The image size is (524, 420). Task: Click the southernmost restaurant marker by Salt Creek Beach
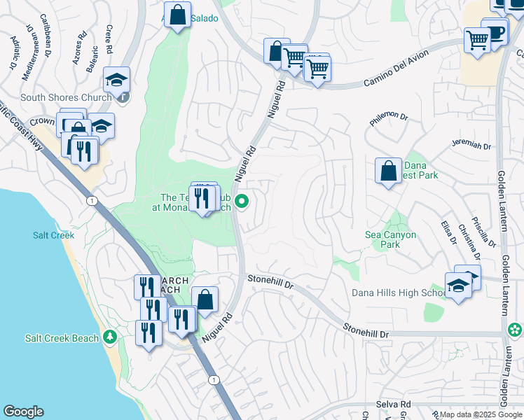[149, 334]
